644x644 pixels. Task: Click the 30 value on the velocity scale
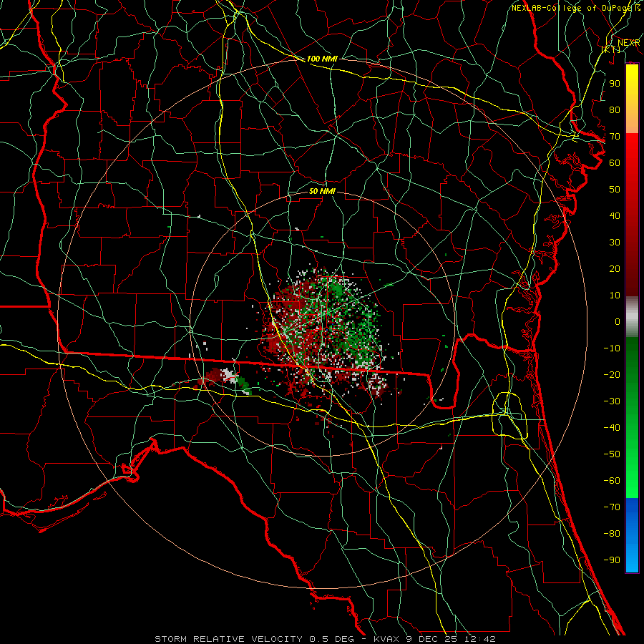tap(615, 243)
